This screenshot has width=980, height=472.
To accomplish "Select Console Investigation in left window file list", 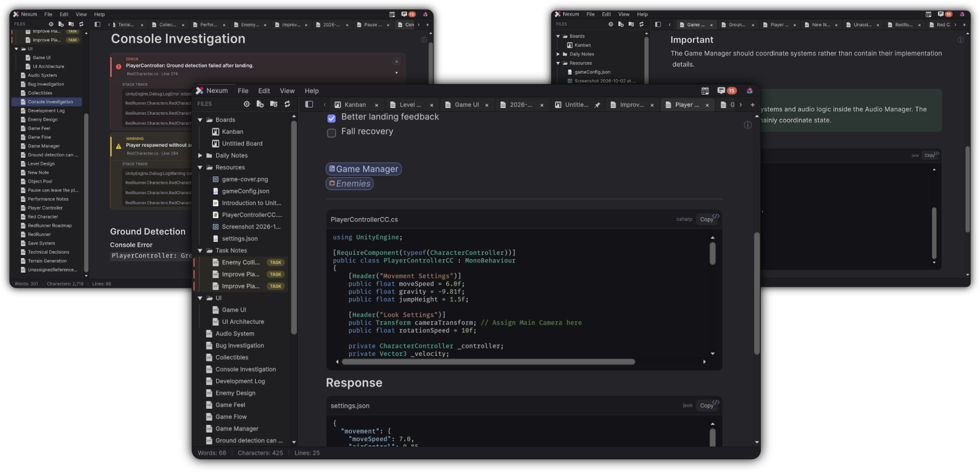I will tap(47, 102).
